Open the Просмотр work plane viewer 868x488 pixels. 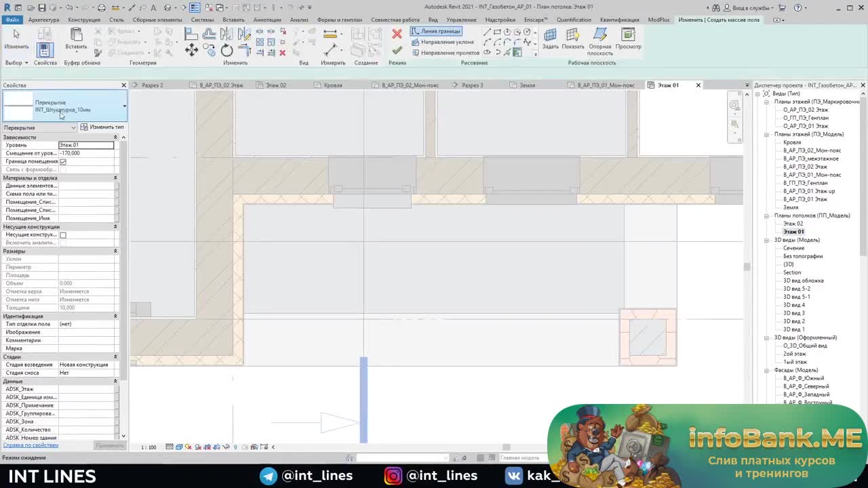[628, 38]
